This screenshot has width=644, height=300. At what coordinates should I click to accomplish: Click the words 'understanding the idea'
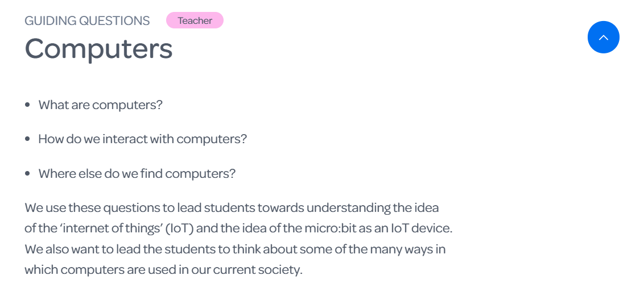pos(373,207)
